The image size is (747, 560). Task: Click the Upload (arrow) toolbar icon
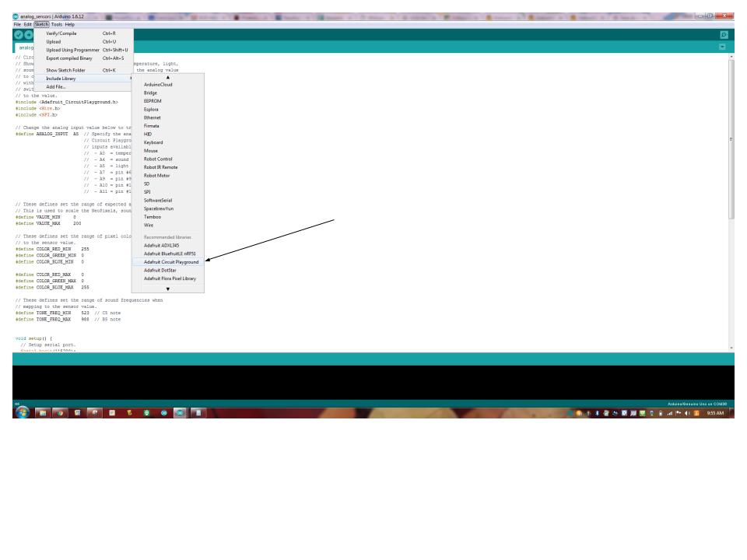click(x=29, y=33)
